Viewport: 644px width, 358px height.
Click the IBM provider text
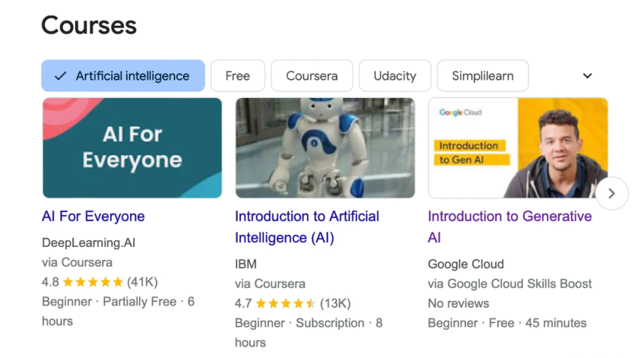pos(246,264)
